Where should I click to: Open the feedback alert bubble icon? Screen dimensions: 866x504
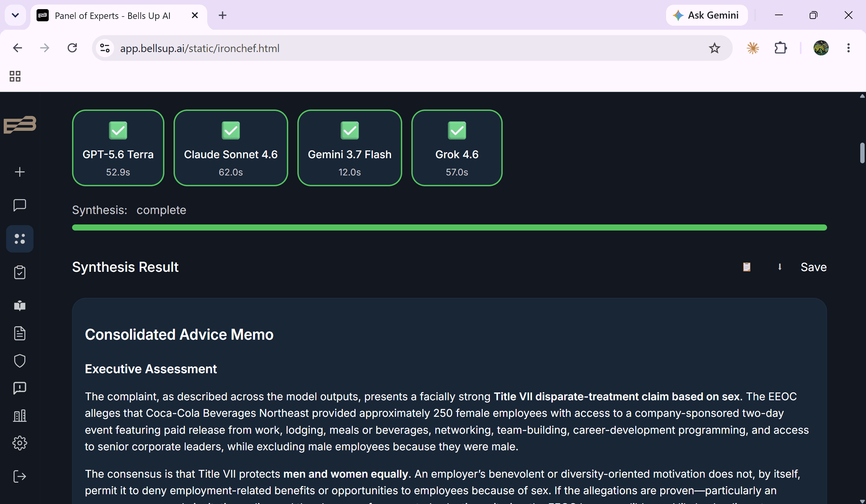[20, 388]
